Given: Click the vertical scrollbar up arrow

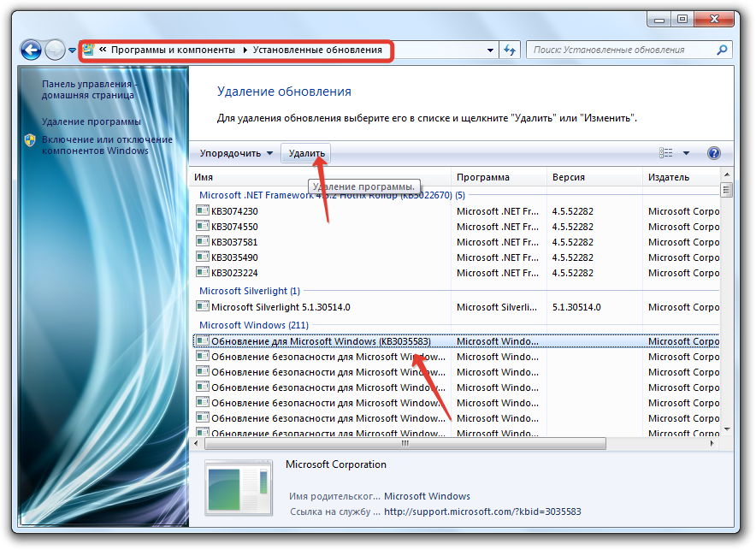Looking at the screenshot, I should click(x=727, y=174).
